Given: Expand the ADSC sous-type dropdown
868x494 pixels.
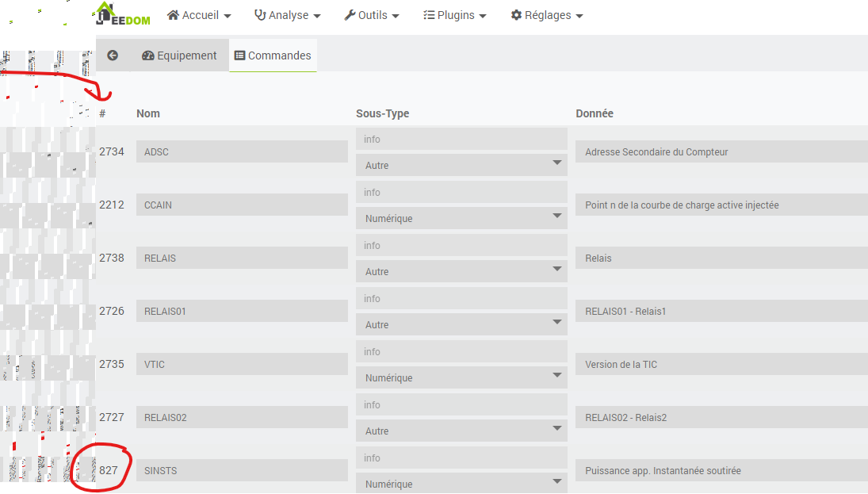Looking at the screenshot, I should click(461, 165).
